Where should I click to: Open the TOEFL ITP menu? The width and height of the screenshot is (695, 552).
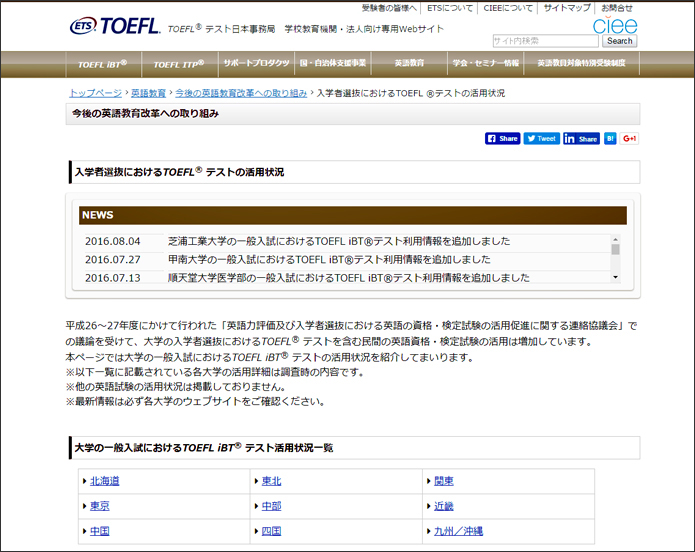click(x=179, y=64)
